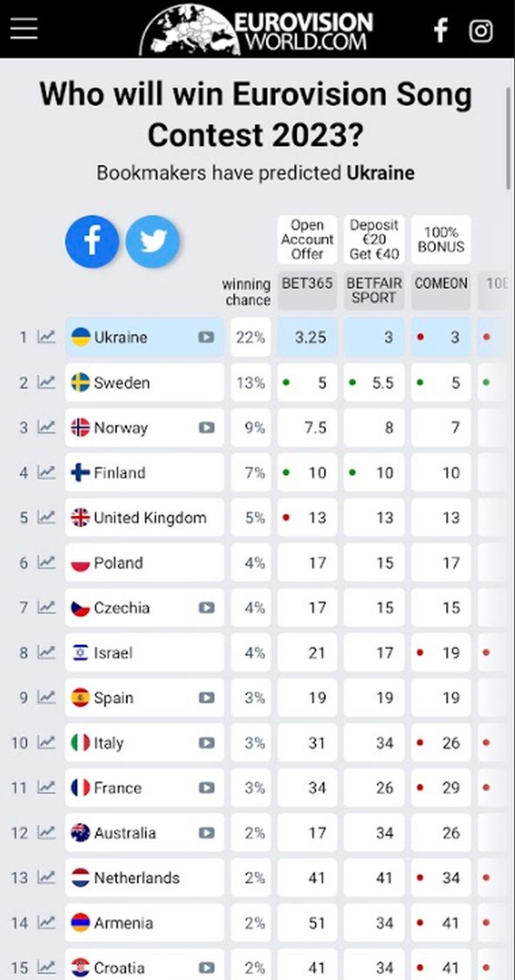Click the Eurovisionworld.com logo
This screenshot has width=515, height=980.
coord(257,30)
